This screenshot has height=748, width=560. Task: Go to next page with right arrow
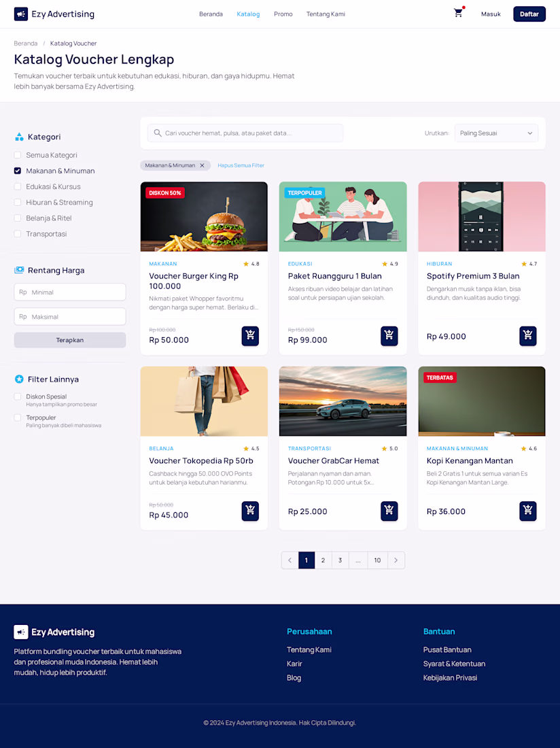click(396, 560)
